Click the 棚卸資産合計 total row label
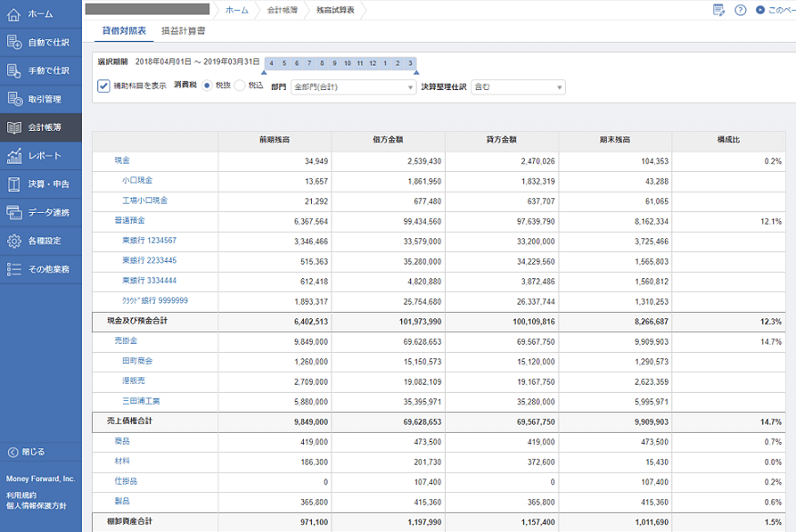Image resolution: width=796 pixels, height=532 pixels. (129, 521)
